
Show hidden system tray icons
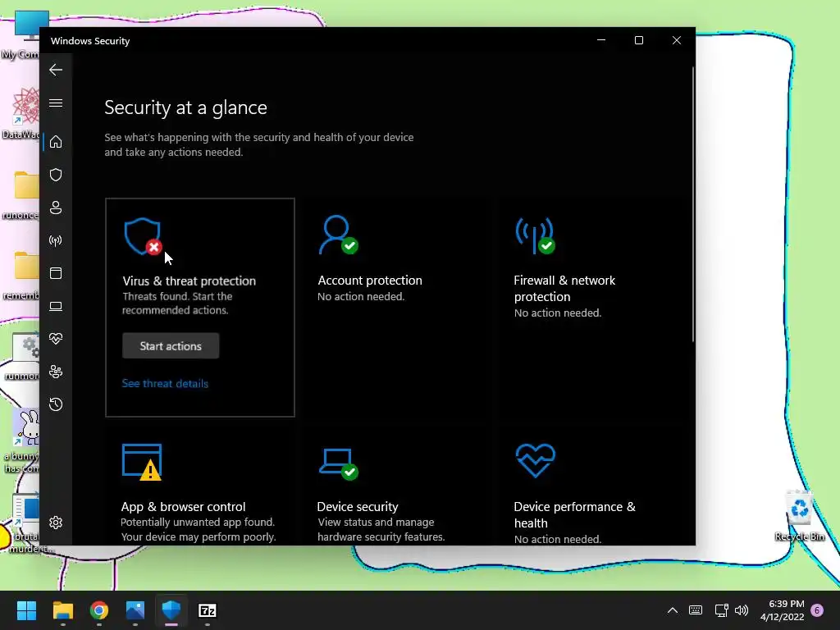coord(673,610)
